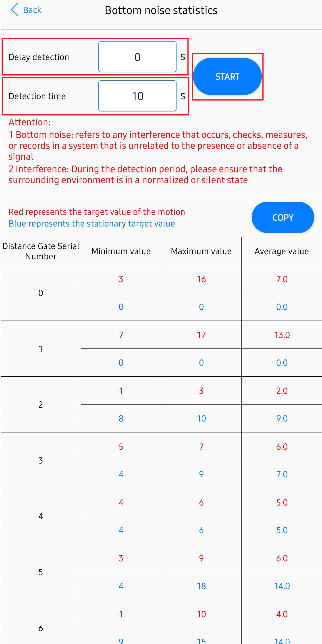Click the Delay detection input field
This screenshot has width=322, height=644.
coord(137,57)
